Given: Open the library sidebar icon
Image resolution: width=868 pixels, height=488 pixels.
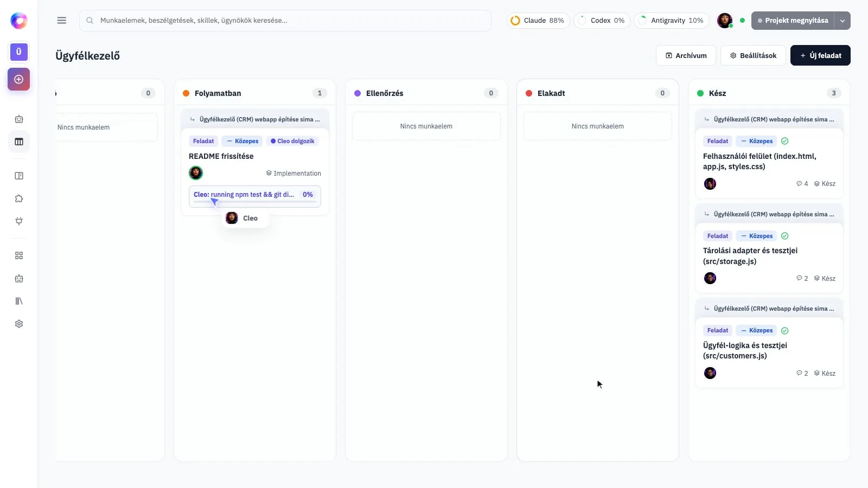Looking at the screenshot, I should coord(19,301).
